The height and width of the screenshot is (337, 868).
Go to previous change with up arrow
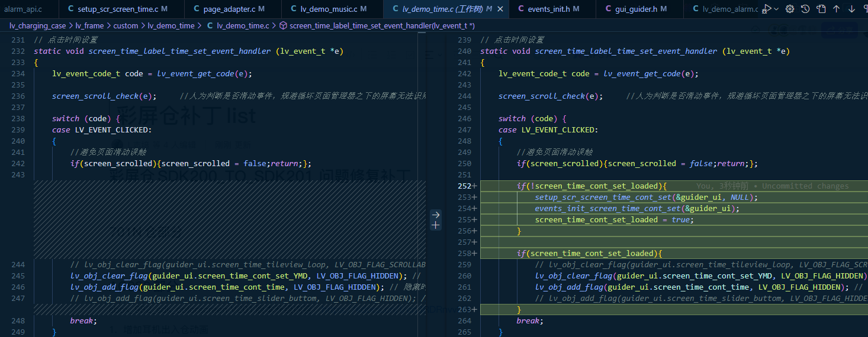(836, 9)
